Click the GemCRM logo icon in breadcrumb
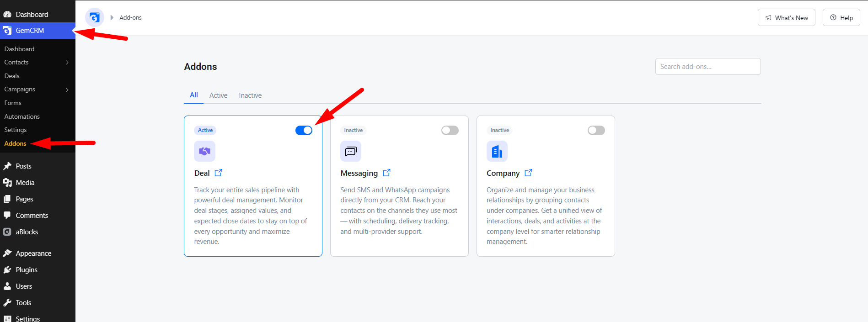The height and width of the screenshot is (322, 868). pos(95,17)
